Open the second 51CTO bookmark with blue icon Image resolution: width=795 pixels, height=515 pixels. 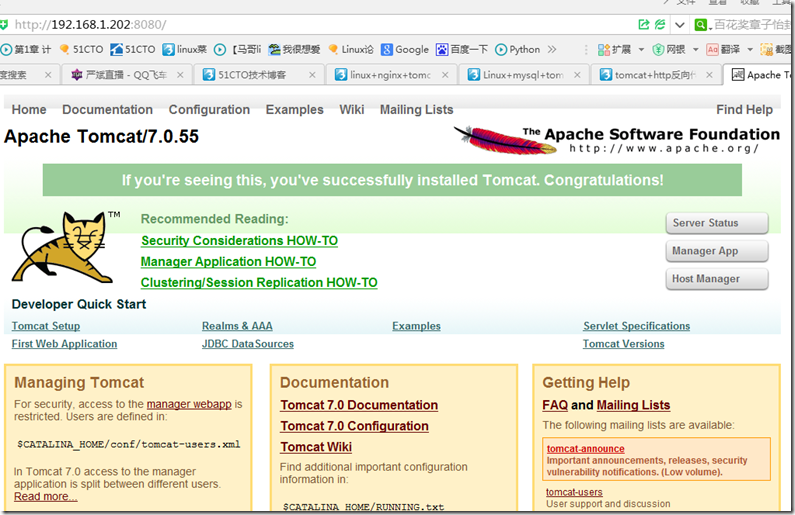[x=133, y=49]
